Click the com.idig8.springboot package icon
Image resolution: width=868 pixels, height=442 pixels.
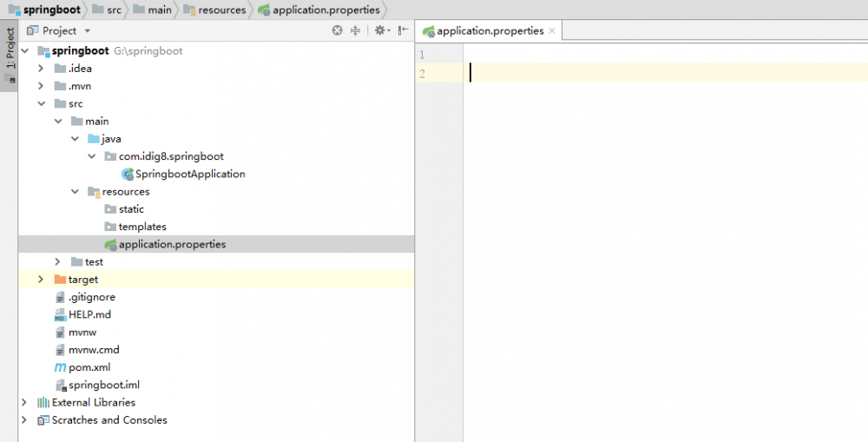click(x=110, y=157)
